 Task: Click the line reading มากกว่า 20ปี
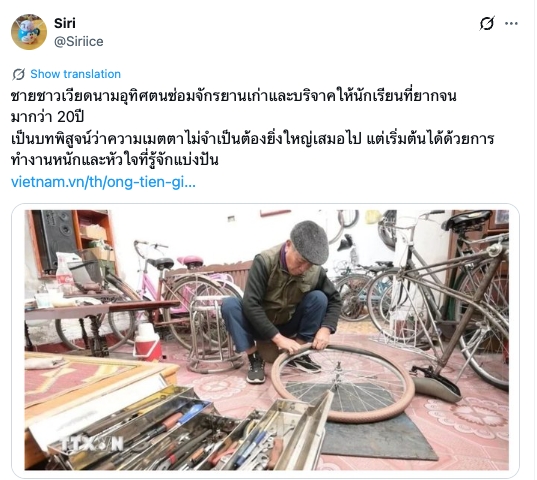click(48, 117)
